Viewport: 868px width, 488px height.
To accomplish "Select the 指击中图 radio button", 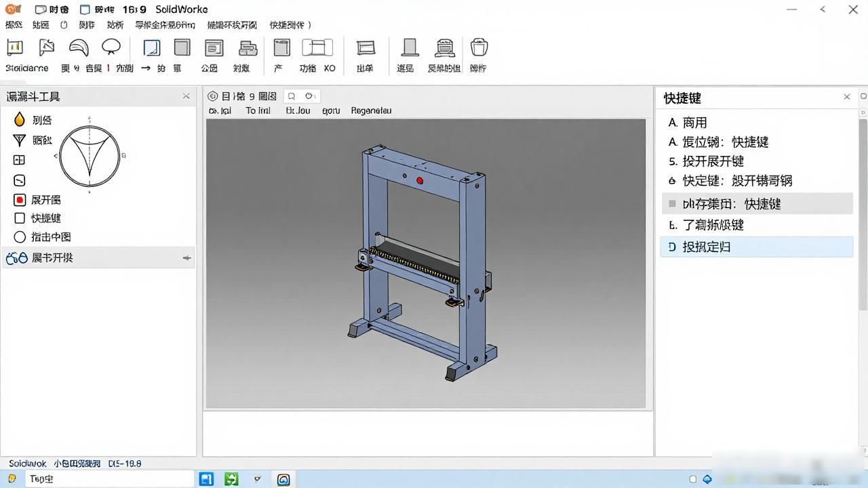I will point(20,237).
